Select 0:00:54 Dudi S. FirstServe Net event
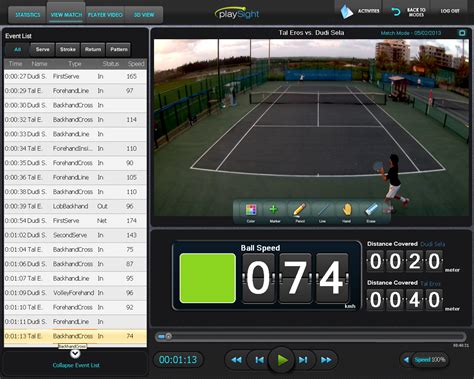 75,221
